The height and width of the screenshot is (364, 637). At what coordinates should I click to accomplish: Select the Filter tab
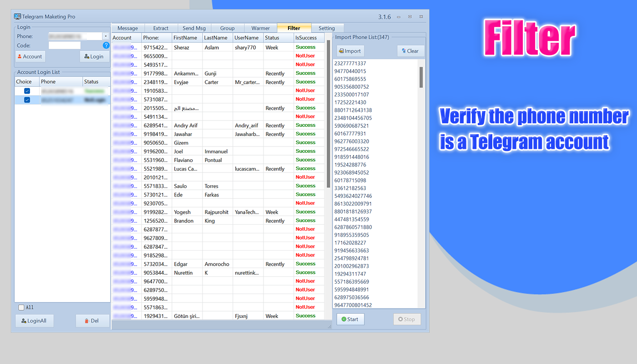[x=294, y=28]
